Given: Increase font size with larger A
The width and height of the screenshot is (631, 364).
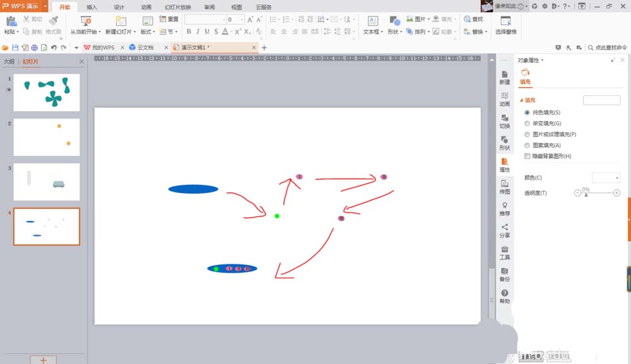Looking at the screenshot, I should [251, 20].
